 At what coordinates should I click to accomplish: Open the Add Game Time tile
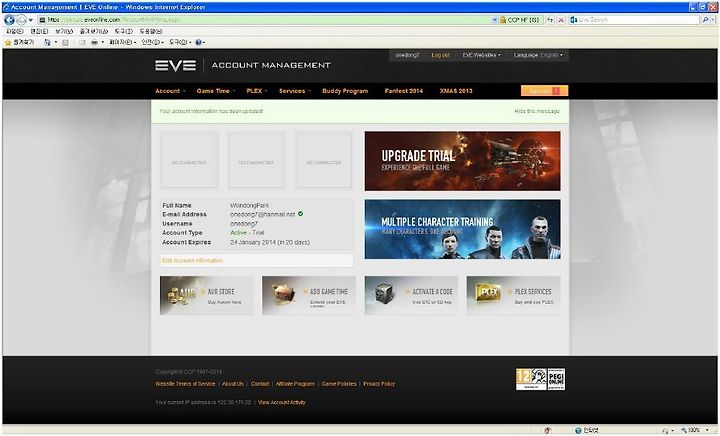coord(309,295)
